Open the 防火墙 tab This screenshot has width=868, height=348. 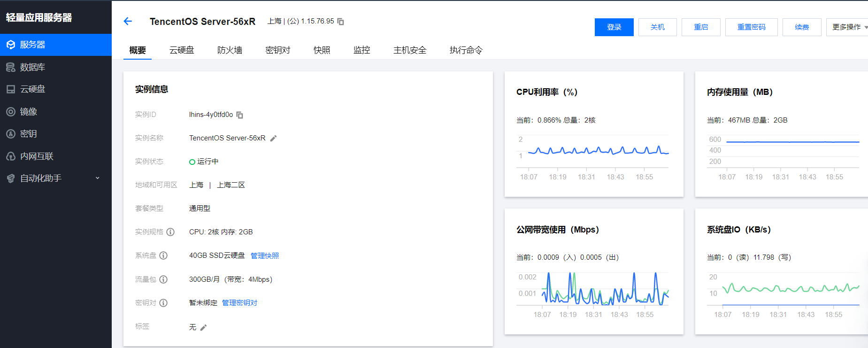230,50
